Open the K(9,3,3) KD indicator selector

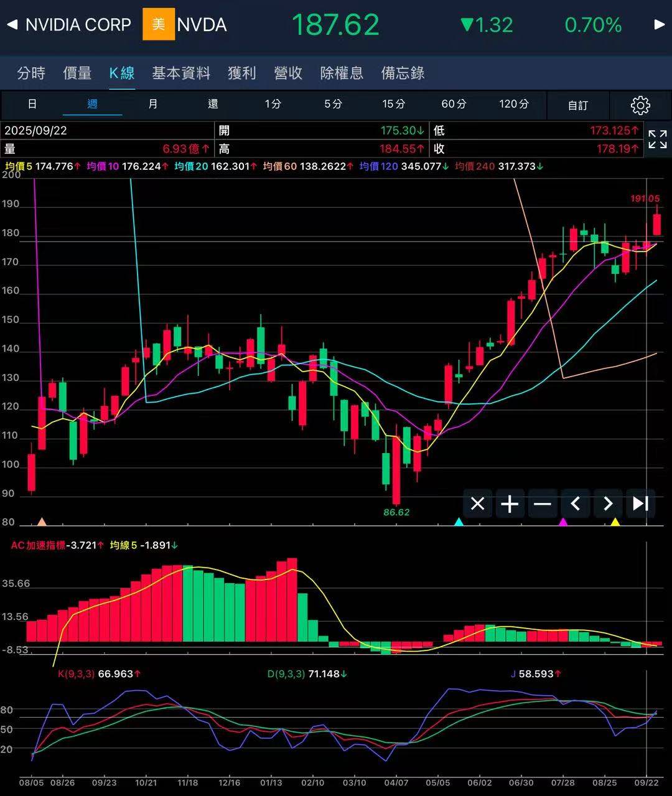76,674
